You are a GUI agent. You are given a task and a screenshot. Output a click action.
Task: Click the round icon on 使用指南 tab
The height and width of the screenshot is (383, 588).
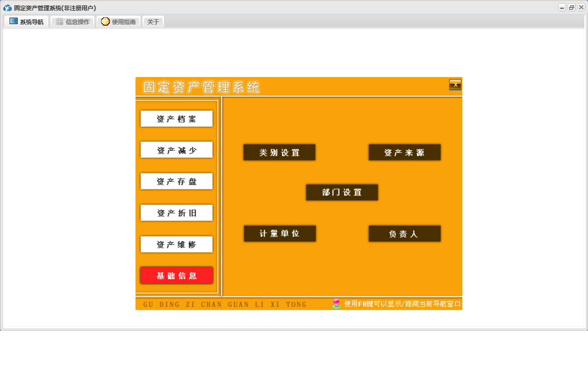[x=105, y=21]
